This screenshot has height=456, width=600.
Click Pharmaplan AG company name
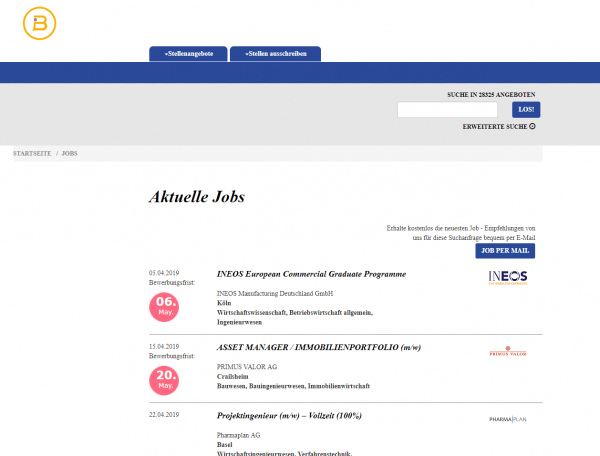(238, 435)
